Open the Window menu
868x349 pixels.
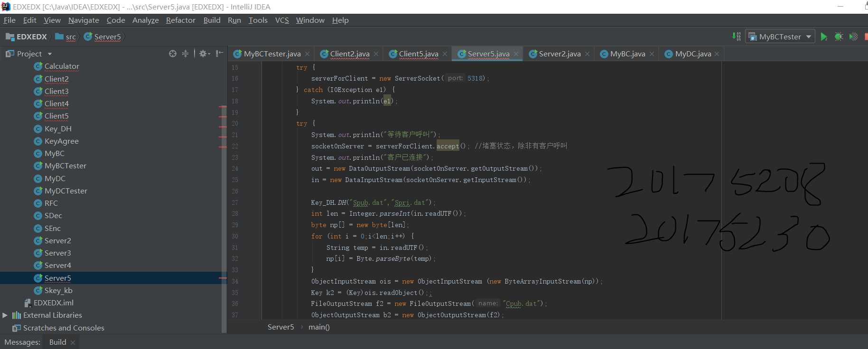pyautogui.click(x=310, y=20)
